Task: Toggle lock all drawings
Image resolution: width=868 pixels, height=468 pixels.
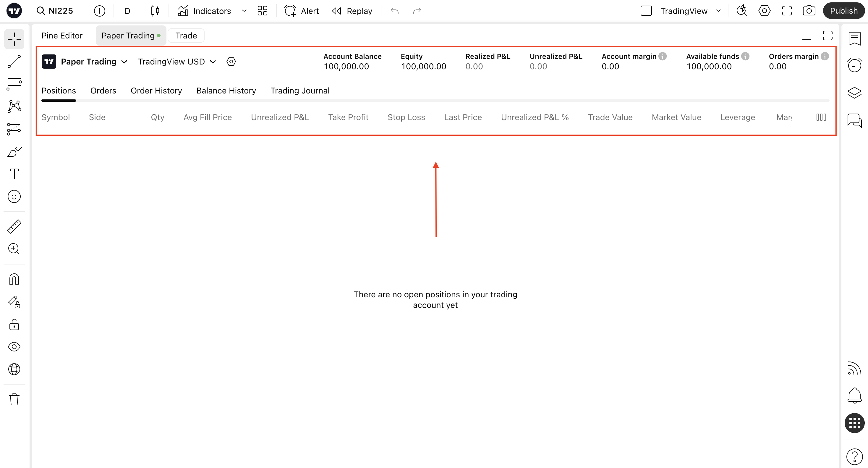Action: tap(14, 324)
